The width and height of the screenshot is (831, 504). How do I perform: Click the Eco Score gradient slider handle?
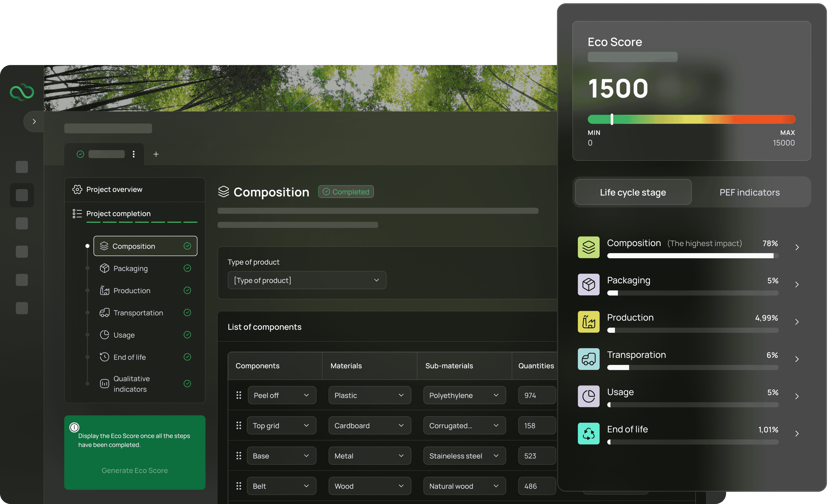[x=611, y=119]
